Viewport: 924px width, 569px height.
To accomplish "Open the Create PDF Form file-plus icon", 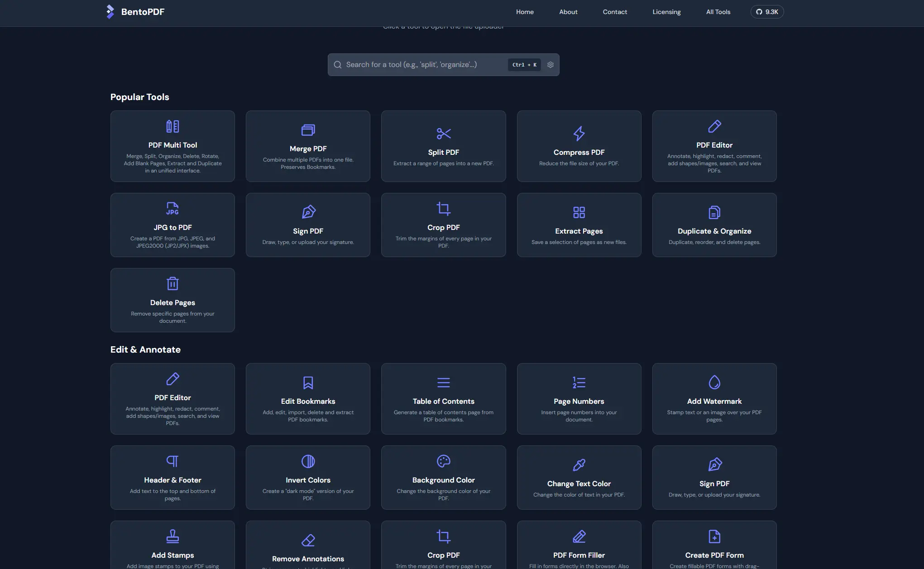I will (714, 536).
